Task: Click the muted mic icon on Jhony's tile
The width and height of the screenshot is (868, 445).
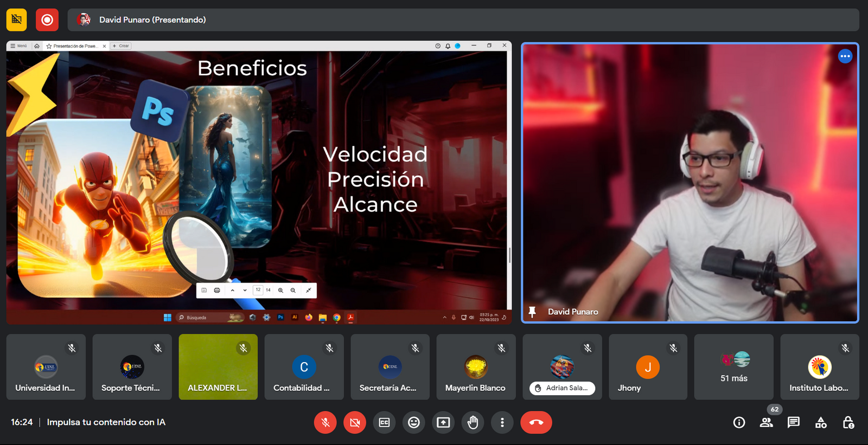Action: pos(673,348)
